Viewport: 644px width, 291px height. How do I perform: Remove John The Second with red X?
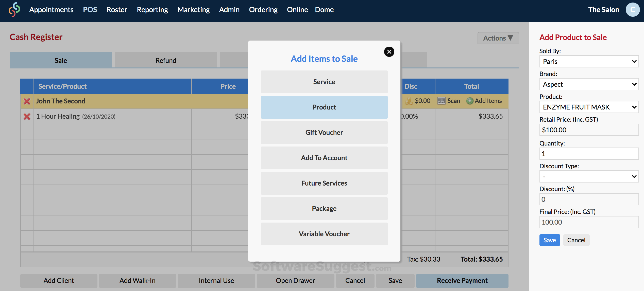(27, 101)
